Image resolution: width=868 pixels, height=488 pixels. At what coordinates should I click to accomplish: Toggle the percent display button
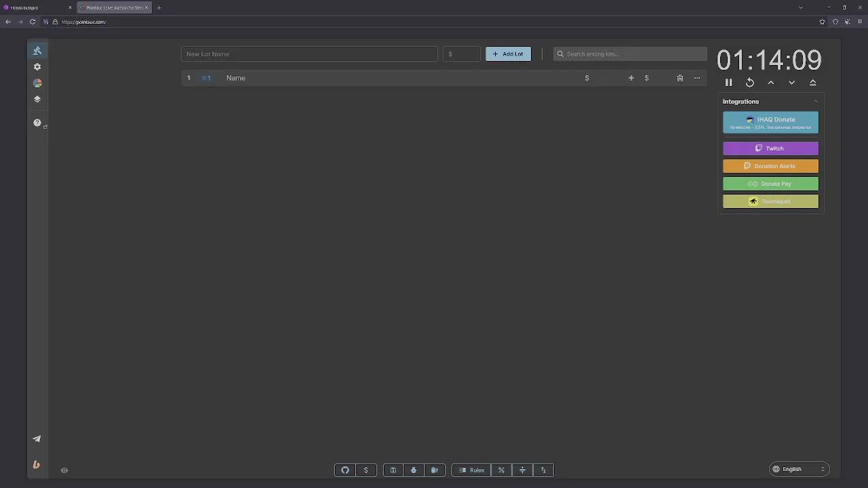[x=502, y=470]
